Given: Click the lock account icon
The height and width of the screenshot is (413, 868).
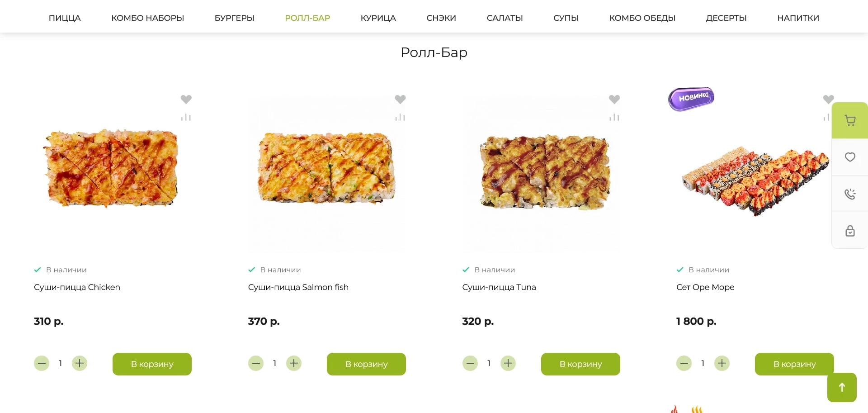Looking at the screenshot, I should click(850, 231).
